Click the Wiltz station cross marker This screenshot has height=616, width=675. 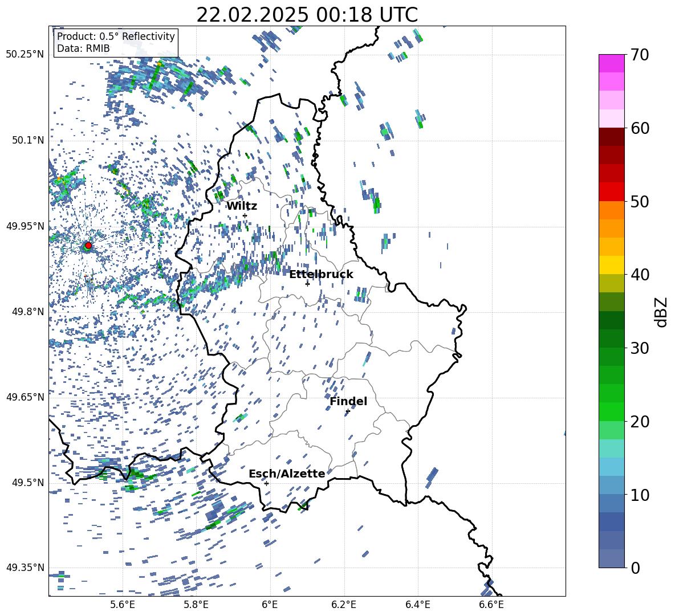coord(245,216)
